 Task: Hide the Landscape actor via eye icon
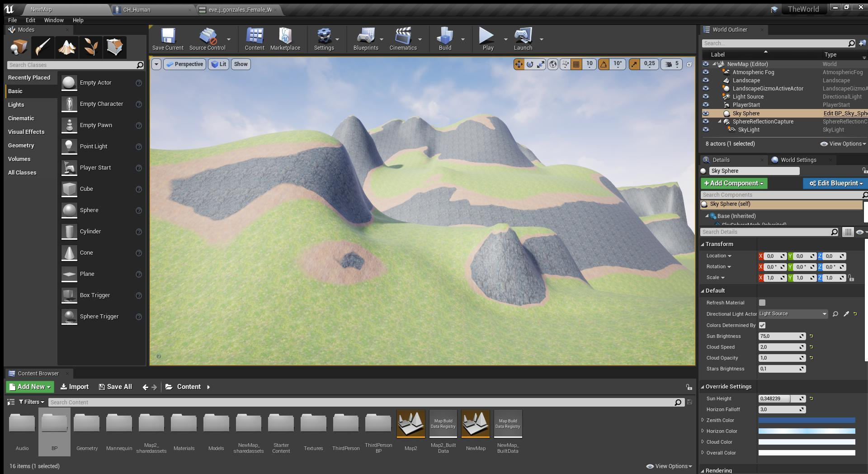point(706,81)
